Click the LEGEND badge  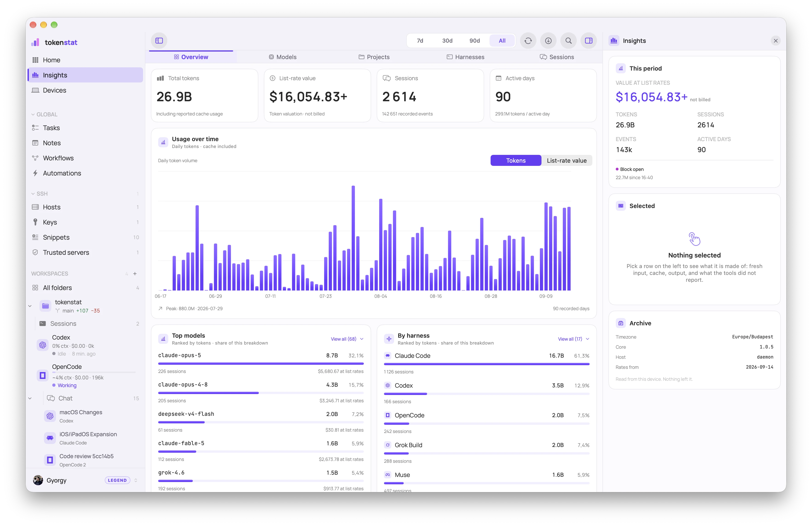point(117,480)
